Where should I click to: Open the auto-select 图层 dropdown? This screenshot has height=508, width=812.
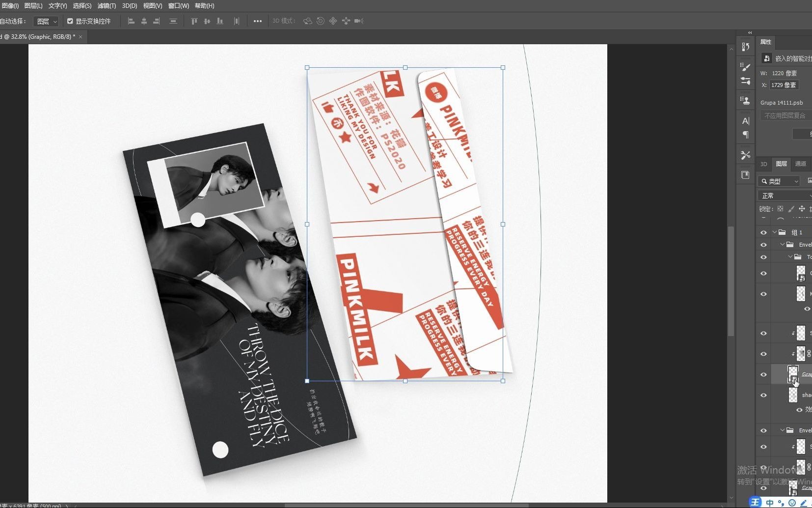coord(46,21)
